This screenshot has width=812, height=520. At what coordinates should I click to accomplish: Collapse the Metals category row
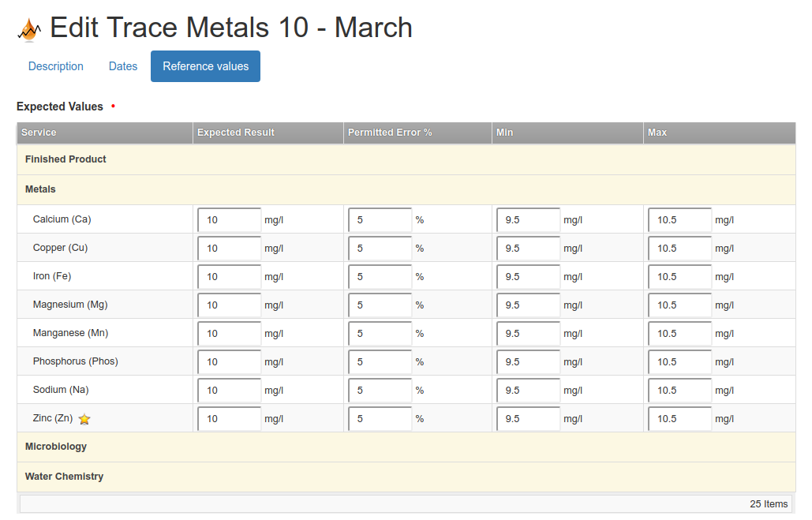click(40, 189)
